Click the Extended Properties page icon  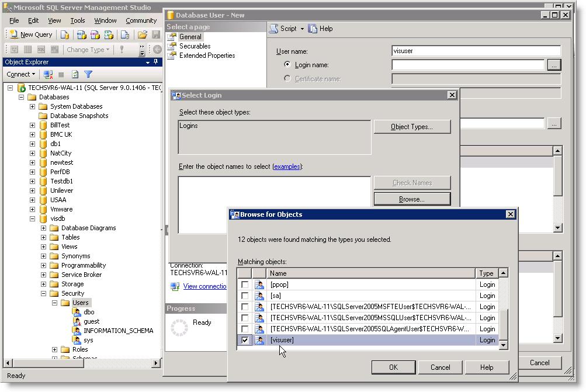172,55
